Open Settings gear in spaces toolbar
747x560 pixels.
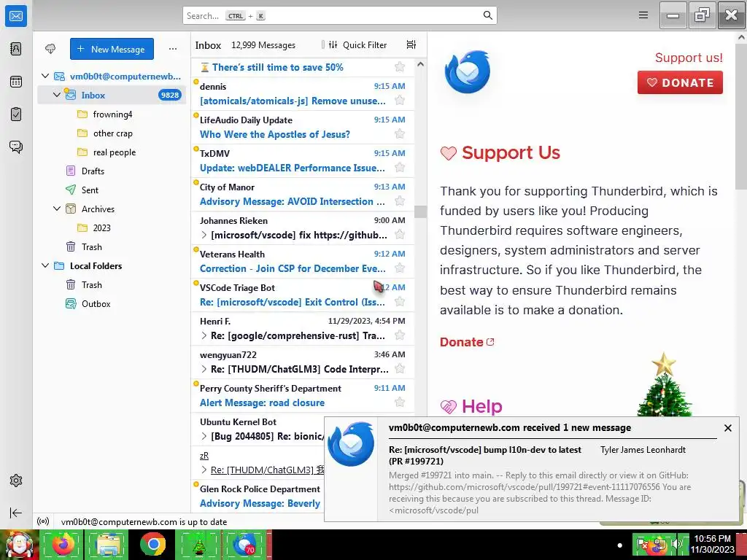click(x=16, y=481)
